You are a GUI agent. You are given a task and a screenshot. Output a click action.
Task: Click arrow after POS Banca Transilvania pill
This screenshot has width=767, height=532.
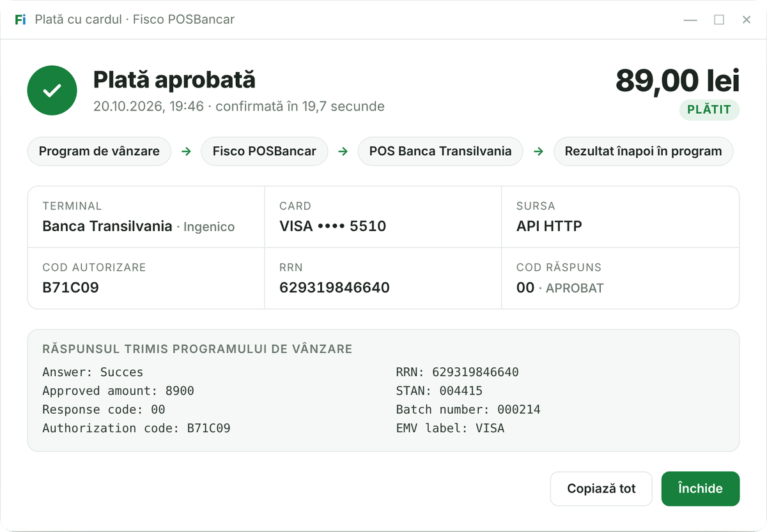[x=538, y=151]
